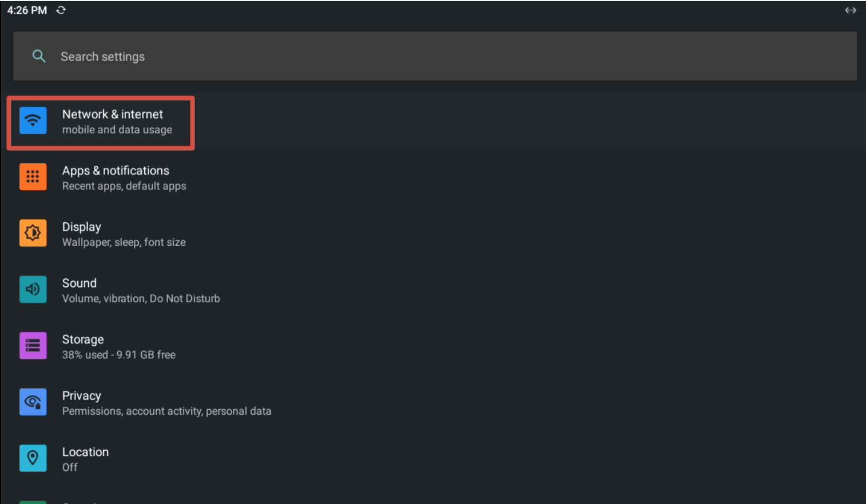Click the Privacy eye-lock icon
The image size is (866, 504).
33,402
